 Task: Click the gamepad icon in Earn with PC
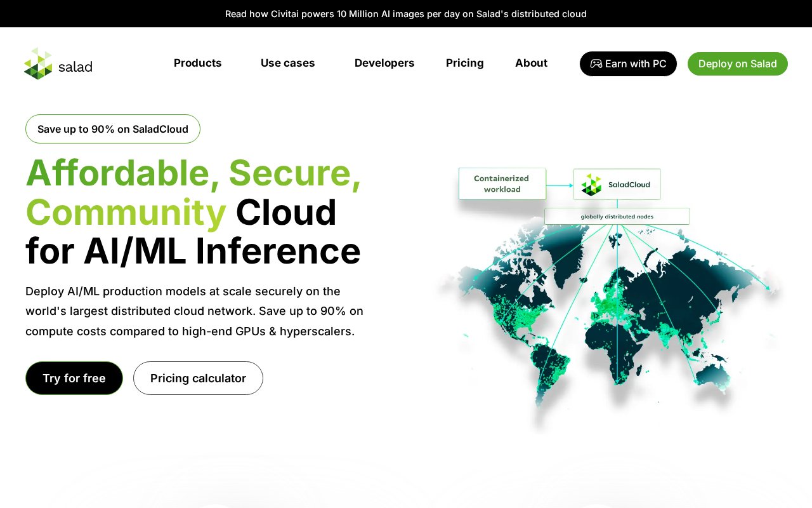(x=596, y=63)
